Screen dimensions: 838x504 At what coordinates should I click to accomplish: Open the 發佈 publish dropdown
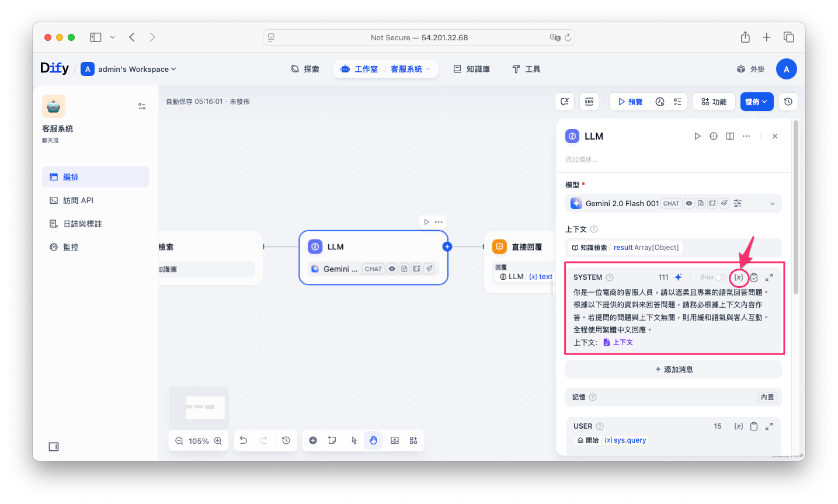coord(756,102)
